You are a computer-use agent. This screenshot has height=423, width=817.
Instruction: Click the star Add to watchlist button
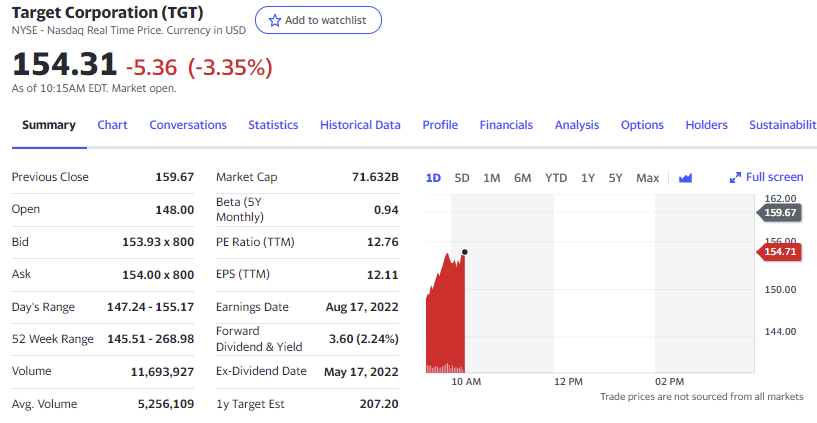pyautogui.click(x=318, y=21)
